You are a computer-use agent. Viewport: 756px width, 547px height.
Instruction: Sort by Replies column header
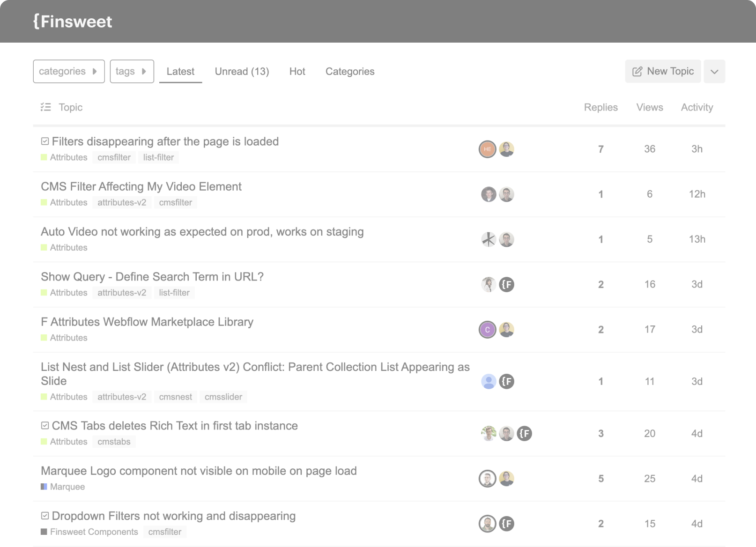coord(600,107)
